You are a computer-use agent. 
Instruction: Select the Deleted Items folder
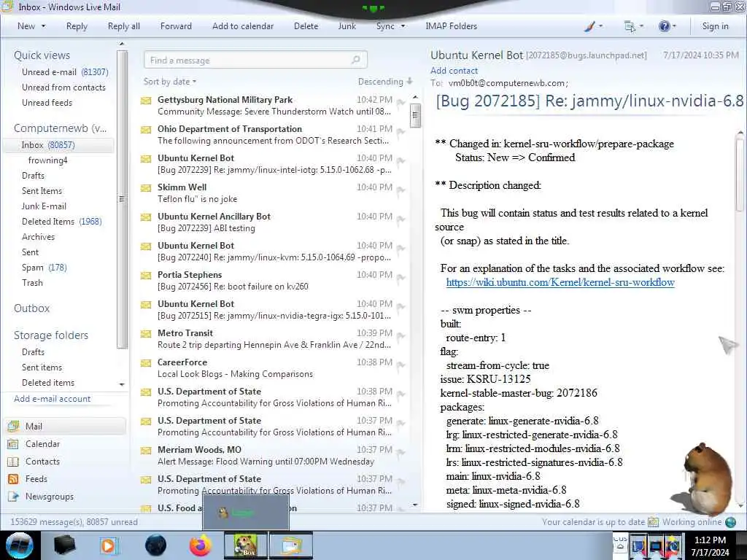point(61,222)
